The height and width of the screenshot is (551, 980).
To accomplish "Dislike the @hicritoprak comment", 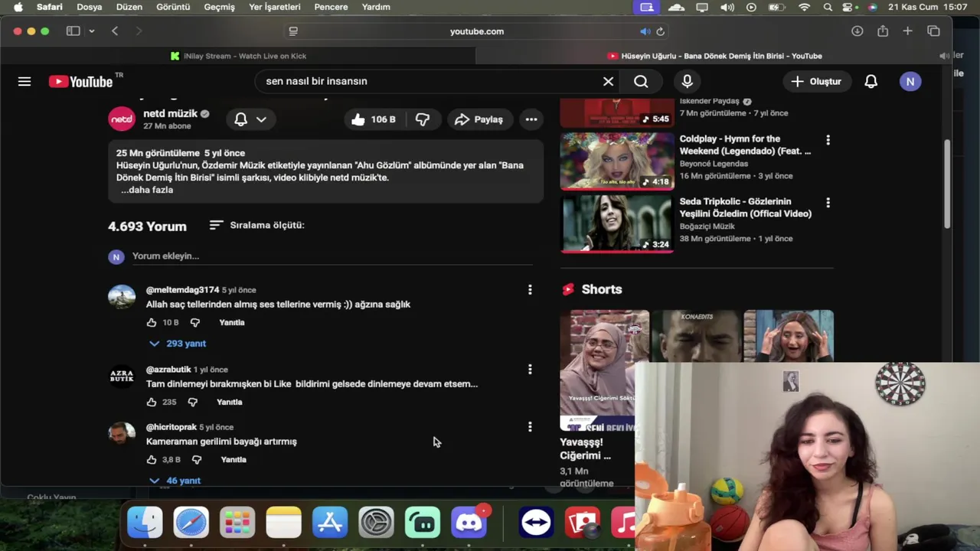I will click(x=196, y=459).
